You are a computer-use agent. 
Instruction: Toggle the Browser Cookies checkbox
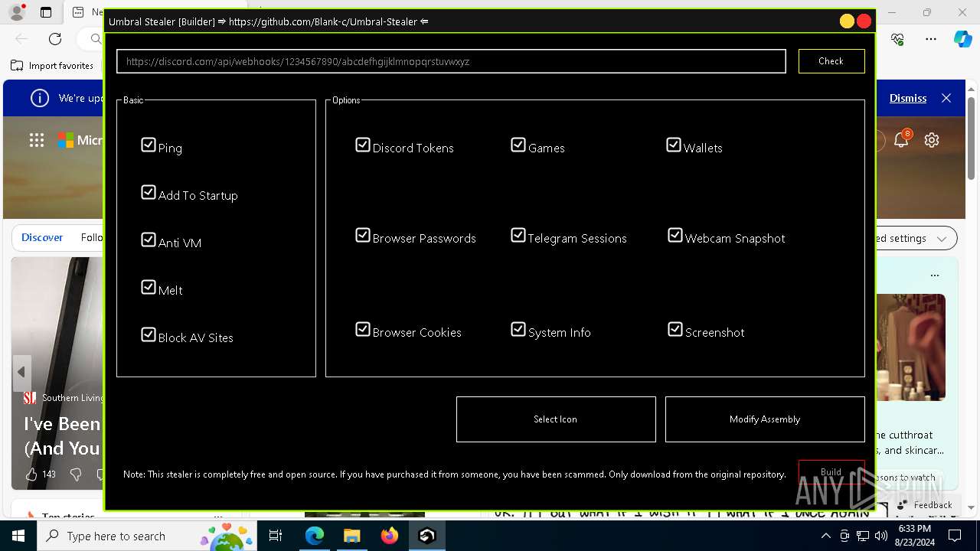pos(363,329)
